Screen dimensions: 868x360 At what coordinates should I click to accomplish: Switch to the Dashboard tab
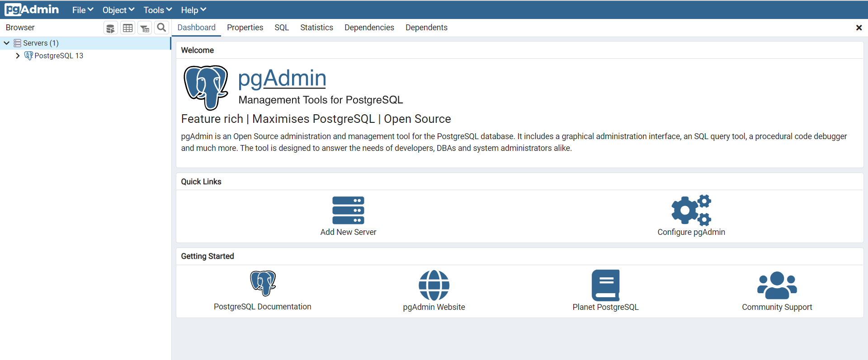197,28
